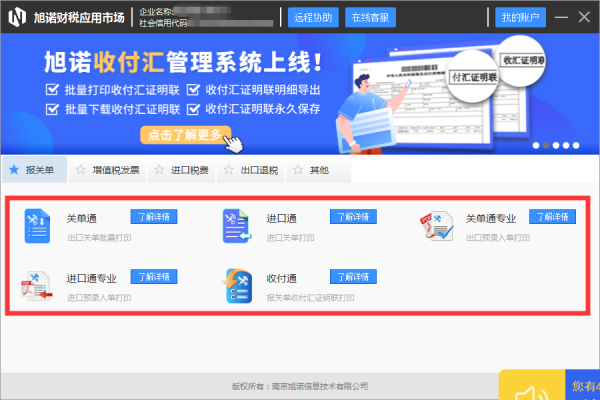600x400 pixels.
Task: Click the star icon on 报关单 tab
Action: pos(14,170)
